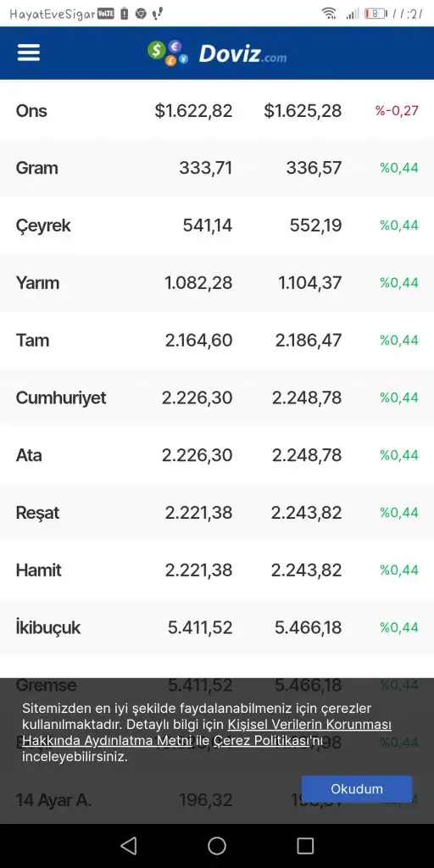This screenshot has width=434, height=868.
Task: Tap the Ons %-0,27 change value
Action: tap(397, 111)
